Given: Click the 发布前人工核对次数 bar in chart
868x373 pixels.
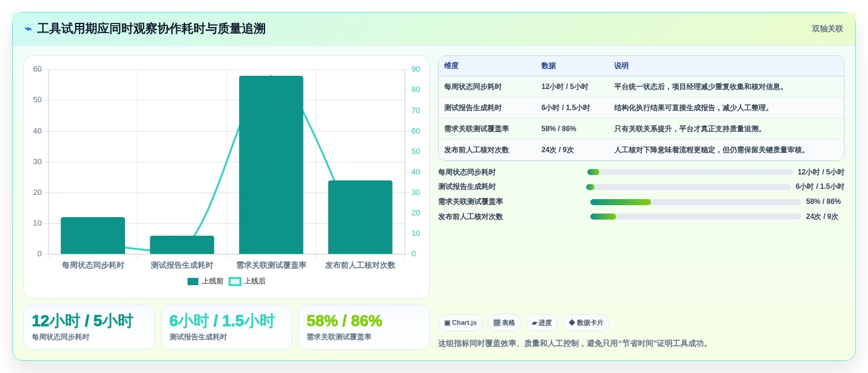Looking at the screenshot, I should tap(360, 217).
